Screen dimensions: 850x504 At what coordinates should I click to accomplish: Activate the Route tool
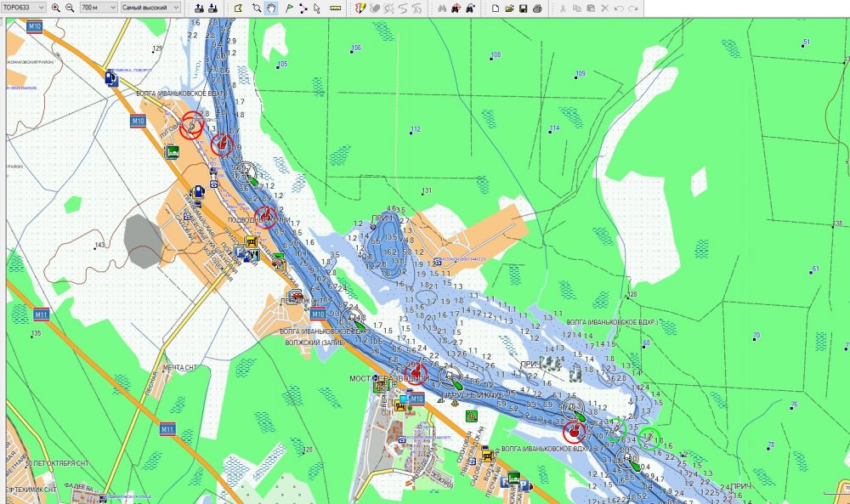tap(302, 8)
